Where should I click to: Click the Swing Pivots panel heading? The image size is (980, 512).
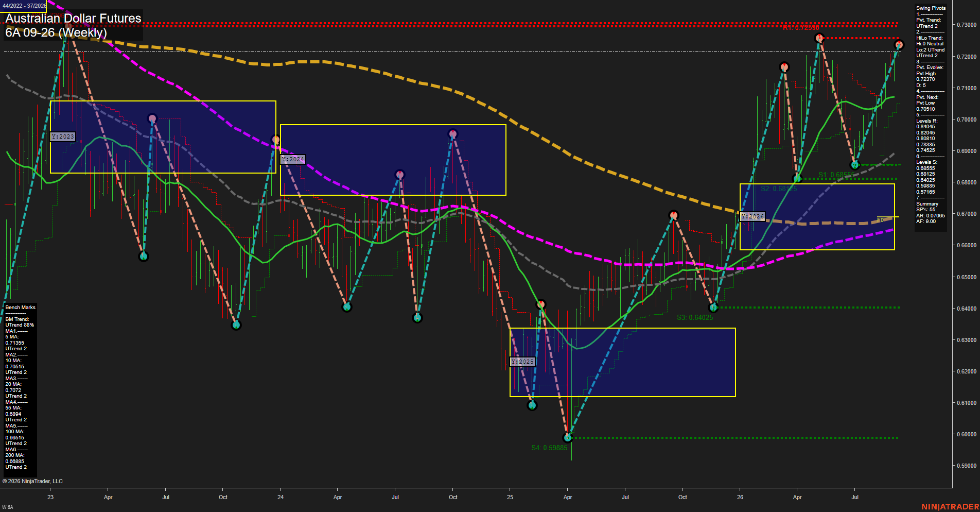point(931,8)
